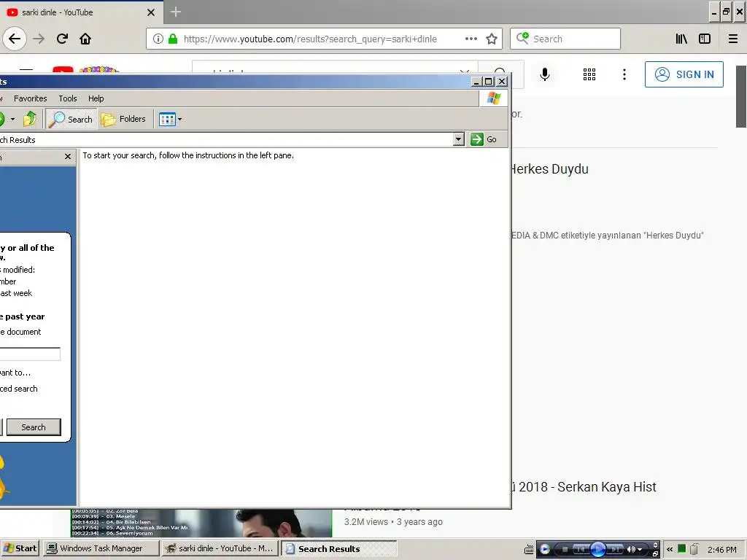Click the Firefox forward arrow
The width and height of the screenshot is (747, 560).
tap(39, 39)
